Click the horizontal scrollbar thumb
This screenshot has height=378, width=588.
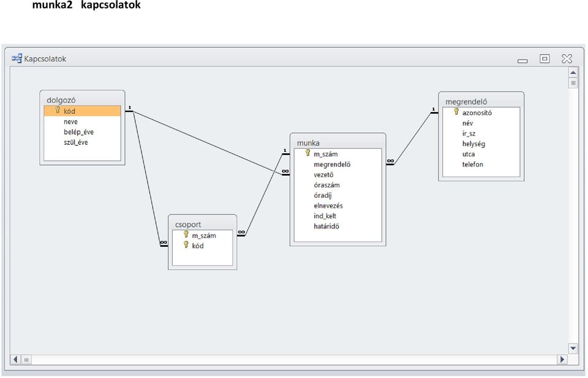(x=26, y=360)
